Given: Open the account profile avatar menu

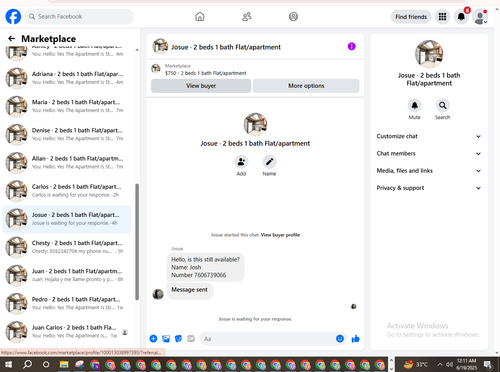Looking at the screenshot, I should pos(480,17).
